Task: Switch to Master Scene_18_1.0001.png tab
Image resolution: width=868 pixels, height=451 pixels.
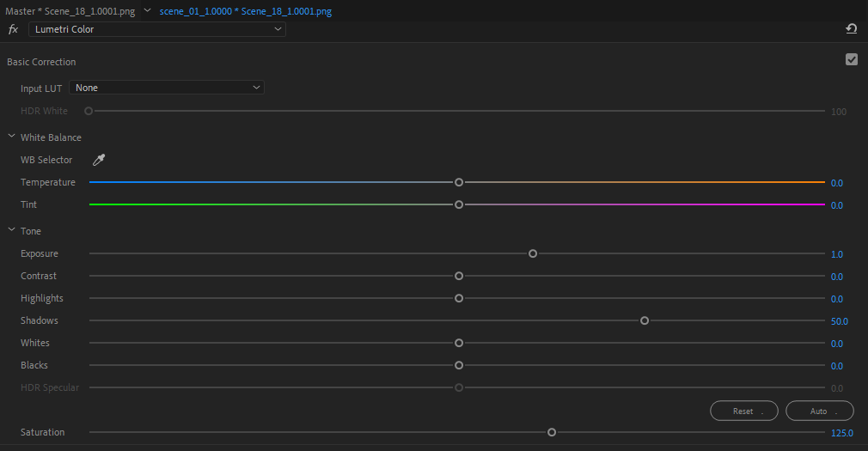Action: [70, 11]
